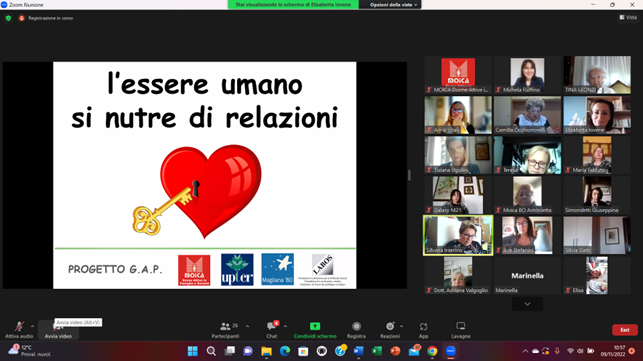Open the Vista layout menu

click(x=628, y=17)
